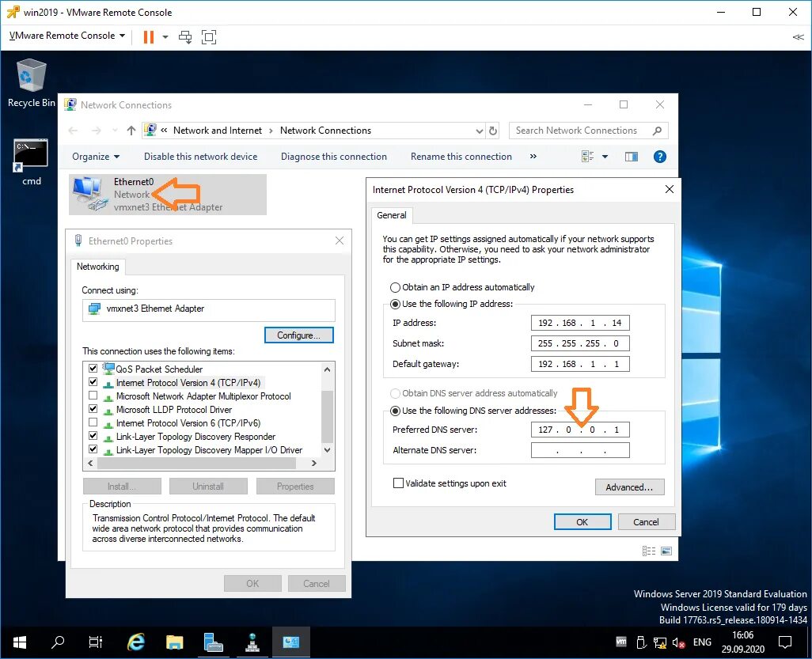This screenshot has width=812, height=659.
Task: Open the view options dropdown arrow
Action: tap(605, 157)
